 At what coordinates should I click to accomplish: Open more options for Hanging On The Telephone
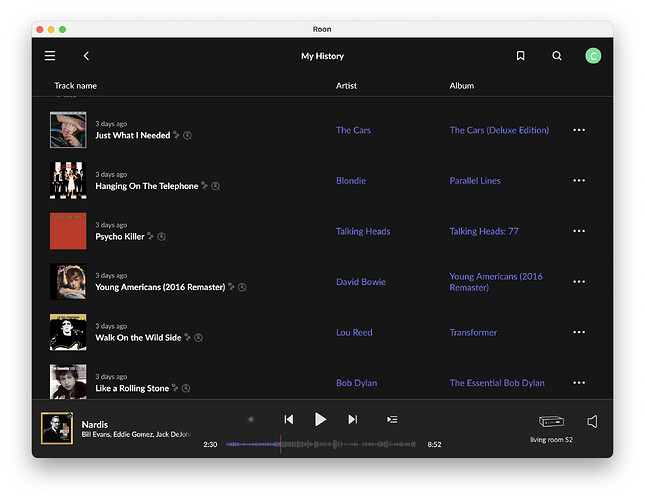point(579,181)
